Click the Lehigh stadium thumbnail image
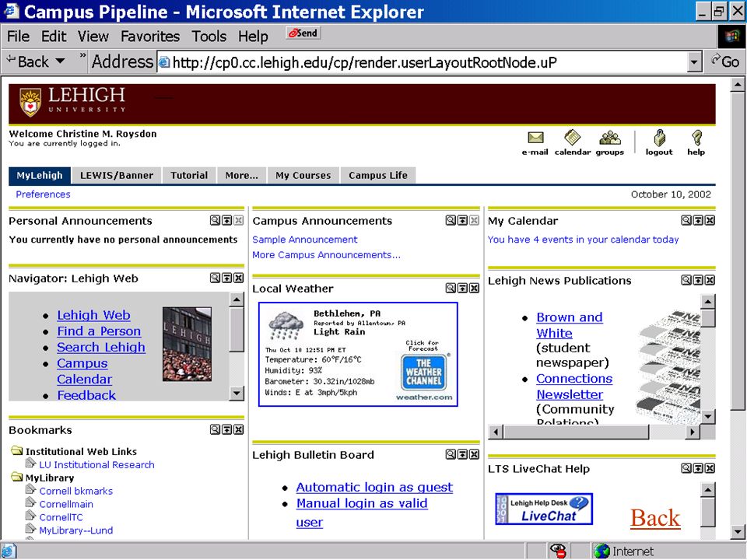Screen dimensions: 747x560 click(x=187, y=344)
